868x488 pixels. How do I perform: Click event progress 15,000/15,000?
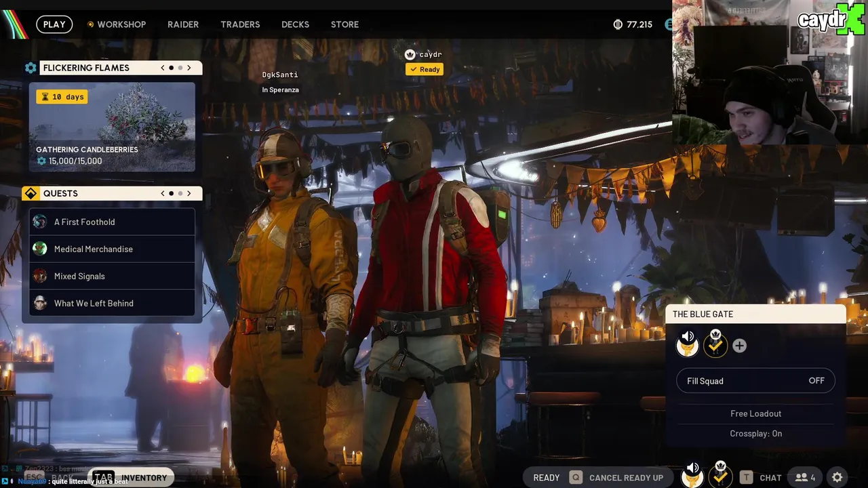(69, 161)
